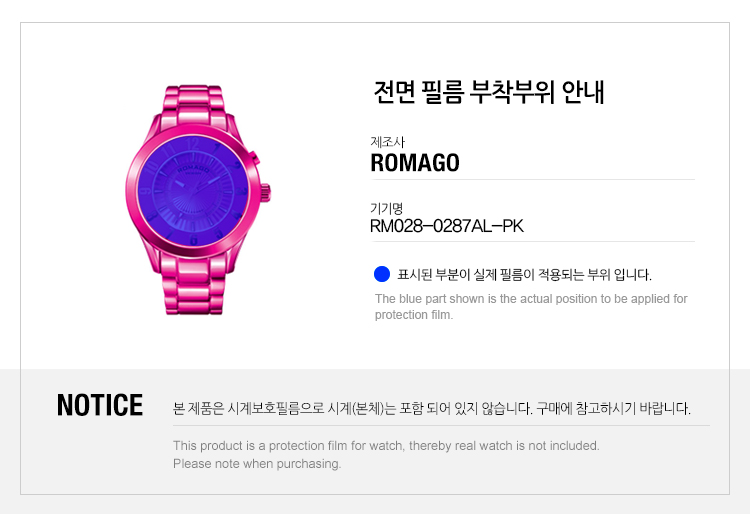750x514 pixels.
Task: Click the Korean notice sentence about watch film
Action: tap(432, 408)
